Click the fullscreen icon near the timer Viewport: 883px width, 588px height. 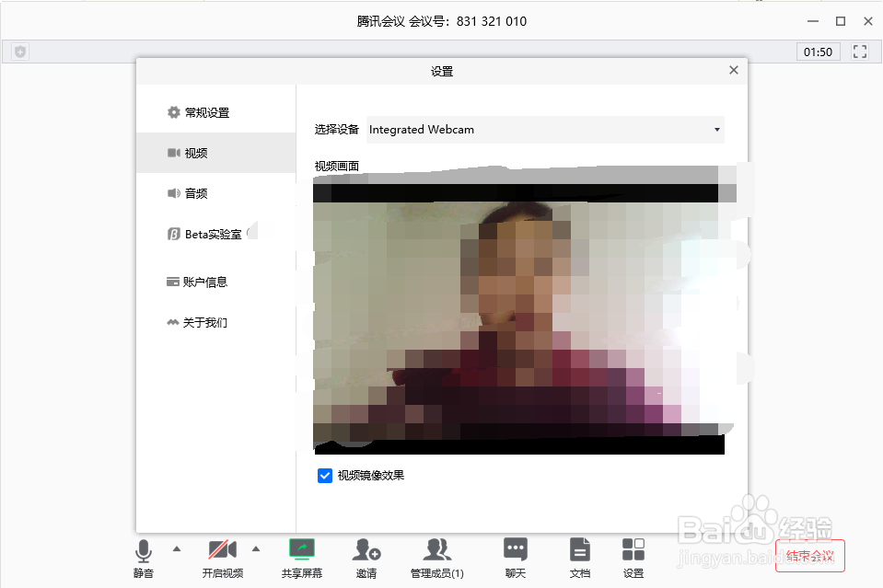coord(859,52)
